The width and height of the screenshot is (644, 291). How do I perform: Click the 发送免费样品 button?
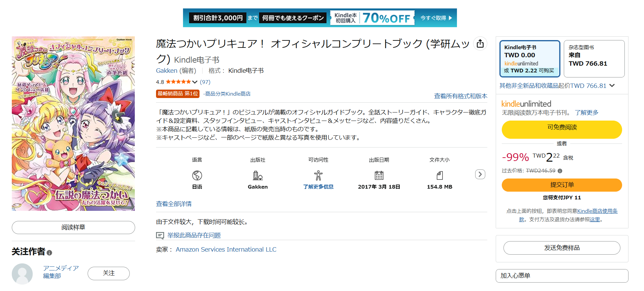tap(562, 248)
